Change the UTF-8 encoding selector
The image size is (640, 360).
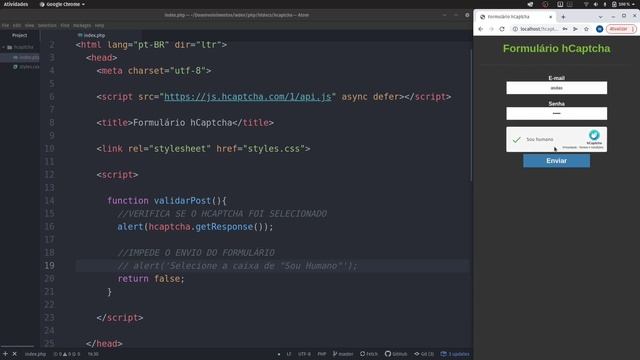304,354
